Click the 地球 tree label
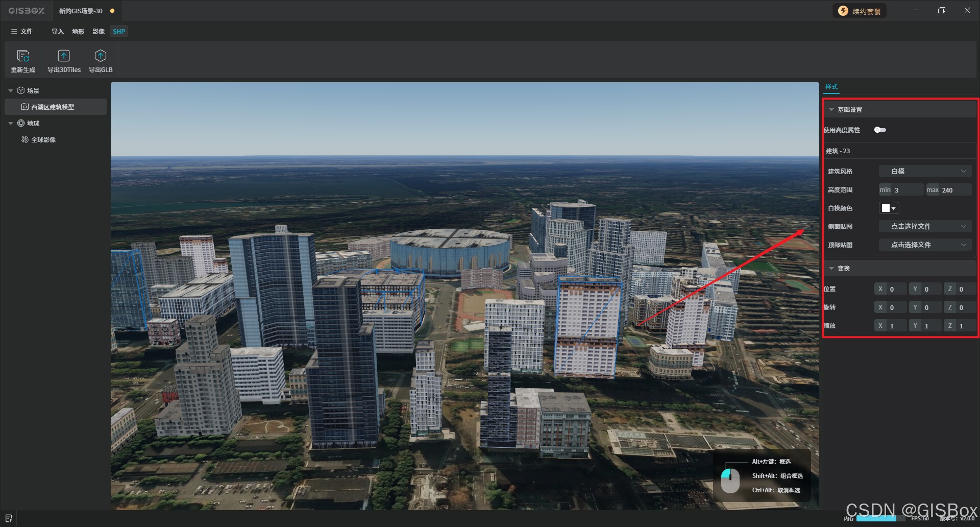The width and height of the screenshot is (980, 527). pos(33,123)
